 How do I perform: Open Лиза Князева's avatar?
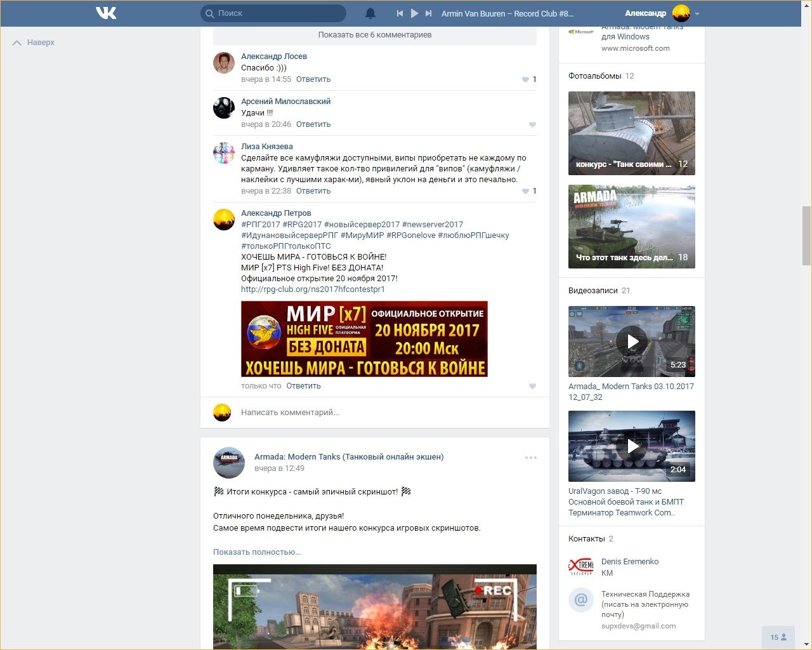click(x=224, y=153)
